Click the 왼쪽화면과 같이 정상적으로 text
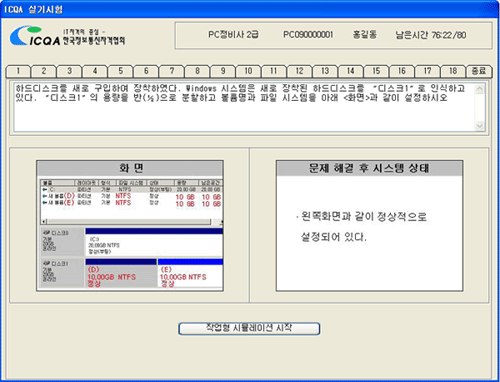The height and width of the screenshot is (382, 500). tap(364, 217)
